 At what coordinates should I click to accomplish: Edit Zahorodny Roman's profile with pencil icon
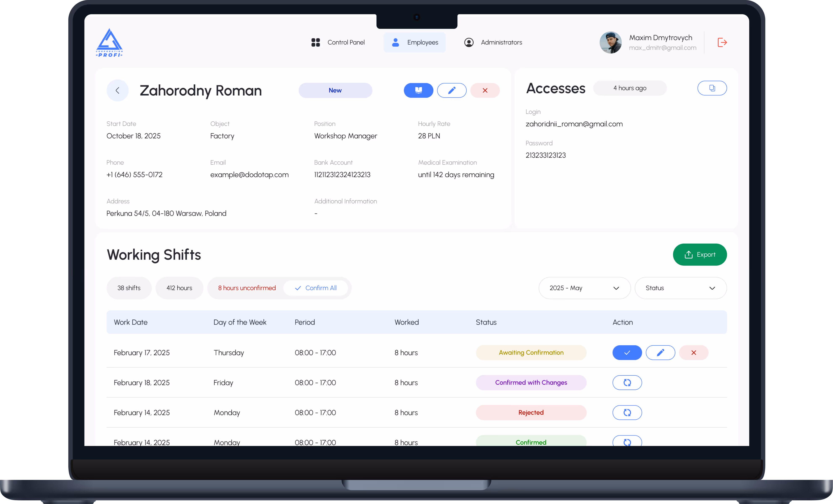452,90
